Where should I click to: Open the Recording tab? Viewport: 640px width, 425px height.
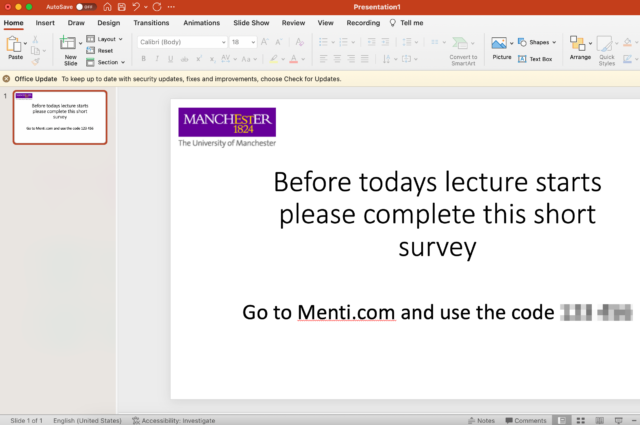coord(363,23)
